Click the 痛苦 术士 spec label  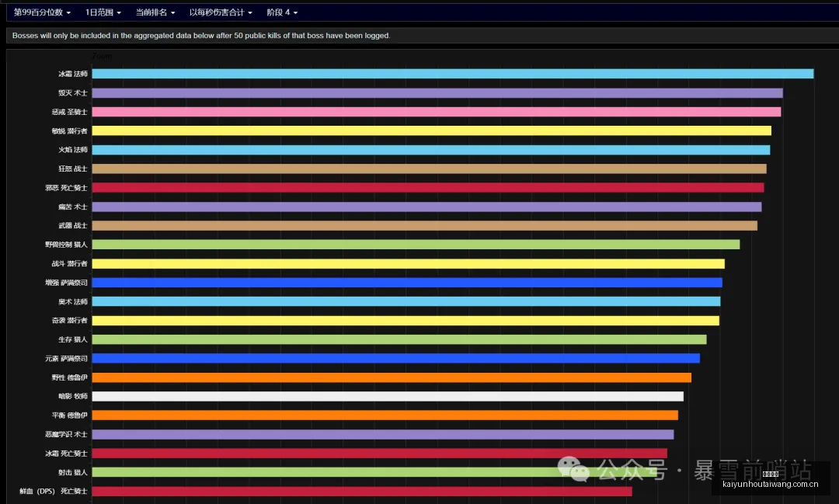click(73, 207)
